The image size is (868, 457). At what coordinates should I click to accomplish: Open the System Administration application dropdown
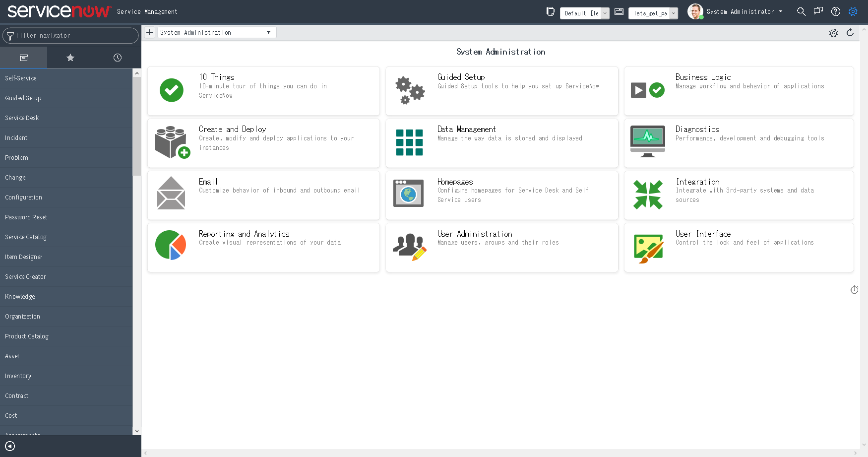(217, 32)
